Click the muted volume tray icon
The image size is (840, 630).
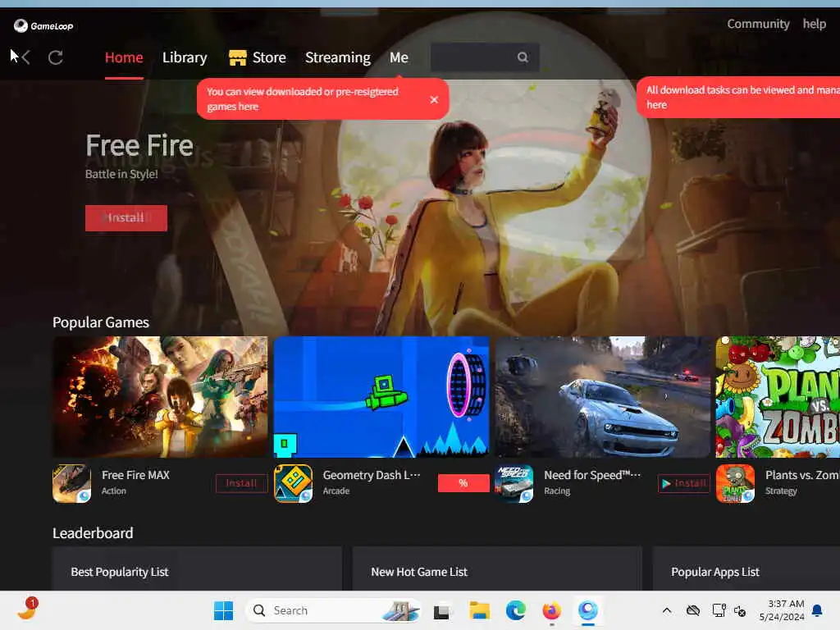740,610
